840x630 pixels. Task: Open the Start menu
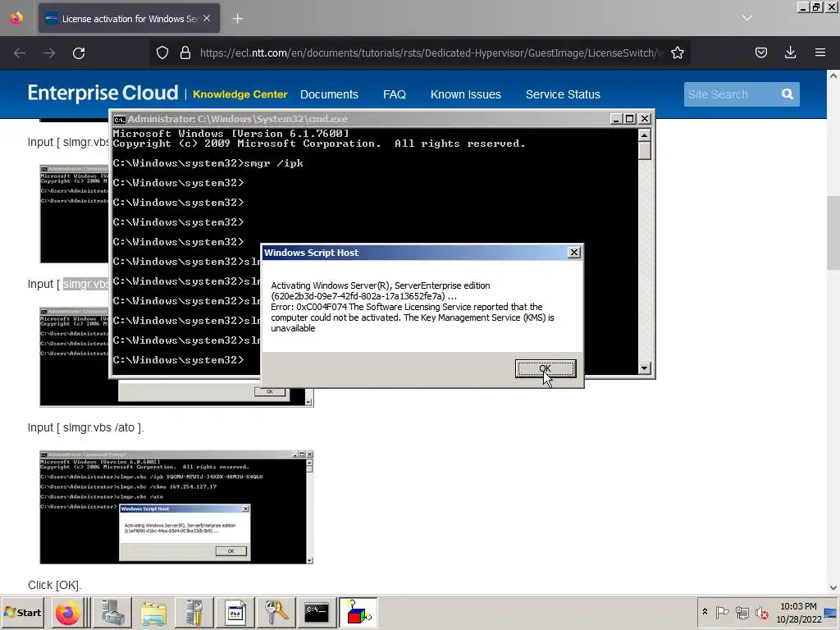pyautogui.click(x=22, y=612)
